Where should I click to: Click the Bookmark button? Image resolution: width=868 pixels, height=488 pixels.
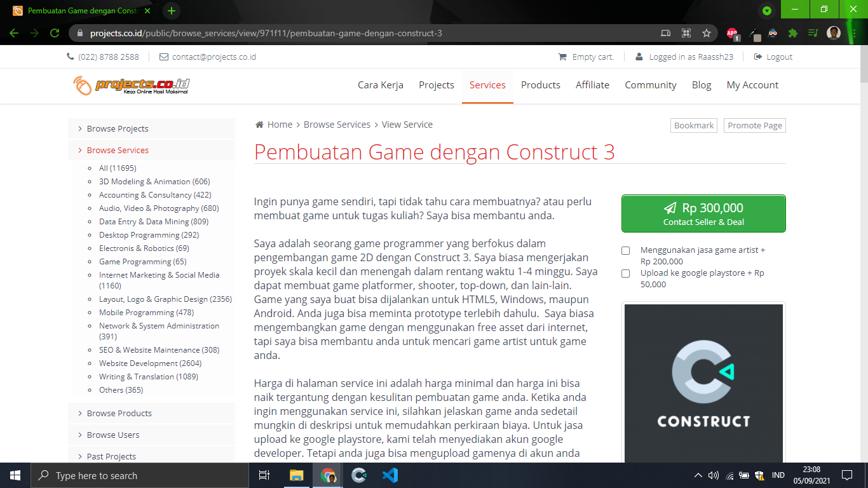point(694,125)
